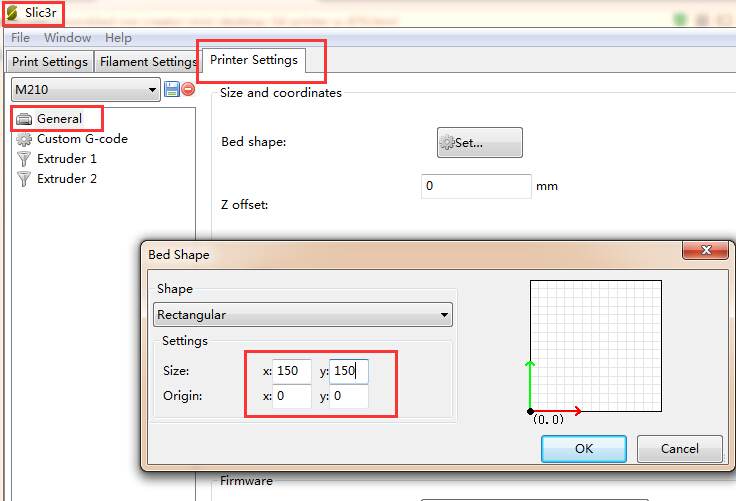Click the 'Z offset:' label
736x501 pixels.
click(245, 205)
